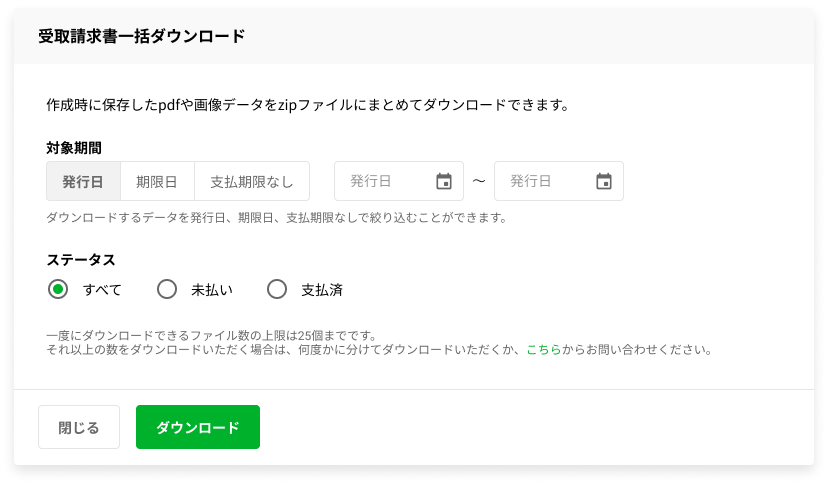The width and height of the screenshot is (828, 485).
Task: Click the ステータス section label
Action: 80,259
